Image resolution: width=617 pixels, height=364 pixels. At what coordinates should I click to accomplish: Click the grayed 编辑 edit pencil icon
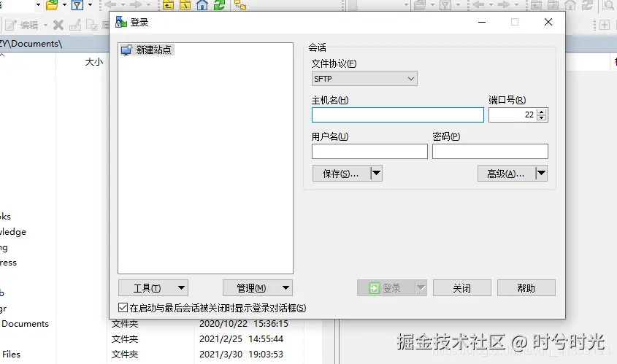click(10, 25)
